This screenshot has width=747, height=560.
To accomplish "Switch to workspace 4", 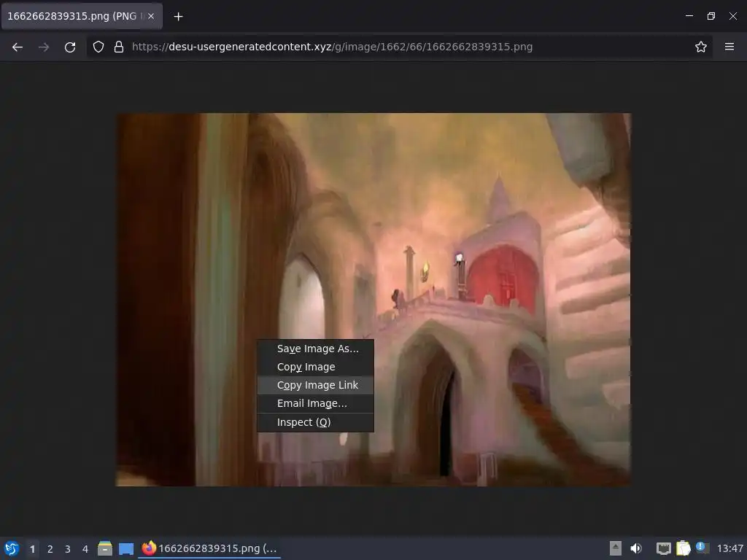I will [x=85, y=549].
